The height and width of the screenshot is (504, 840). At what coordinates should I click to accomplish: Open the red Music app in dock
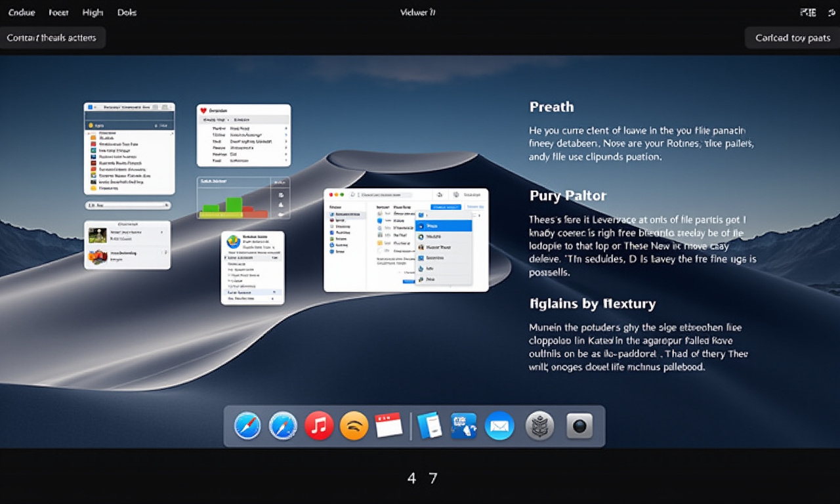coord(318,427)
